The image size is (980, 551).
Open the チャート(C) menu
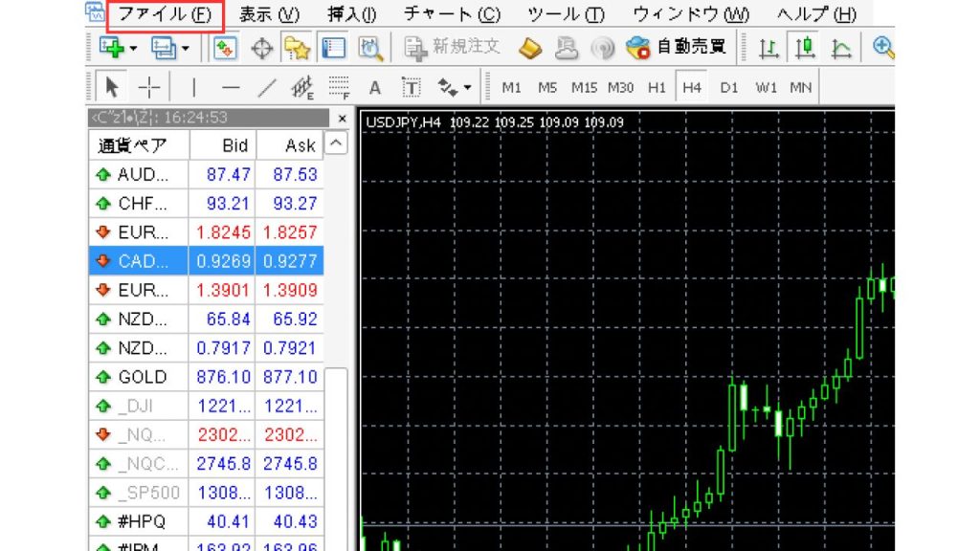[x=452, y=14]
